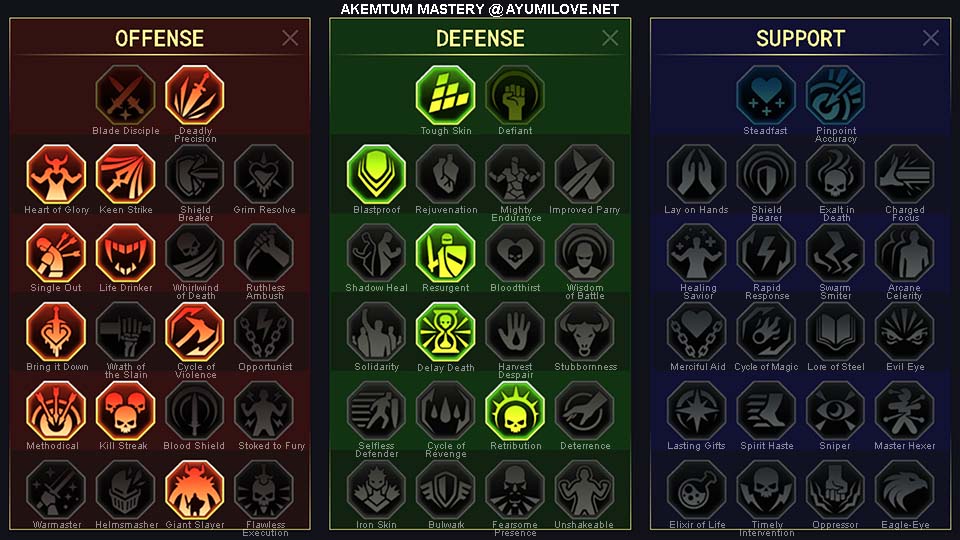Screen dimensions: 960x540
Task: Click the Tough Skin mastery icon
Action: coord(446,96)
